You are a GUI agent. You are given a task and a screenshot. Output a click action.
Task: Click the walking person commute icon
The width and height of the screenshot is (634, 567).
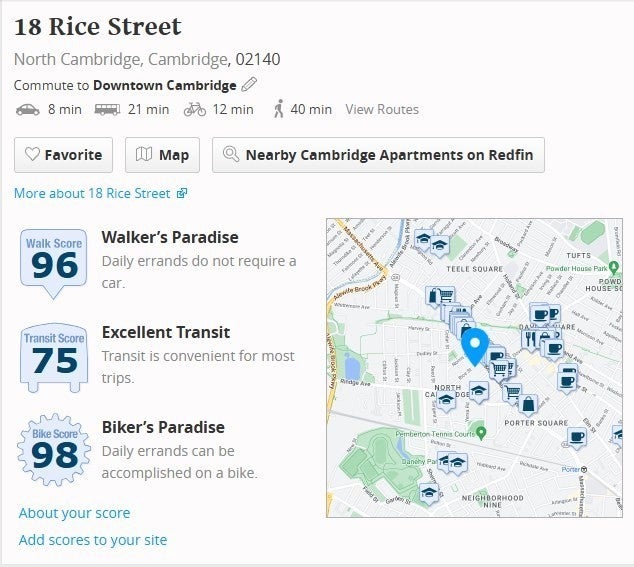click(279, 109)
